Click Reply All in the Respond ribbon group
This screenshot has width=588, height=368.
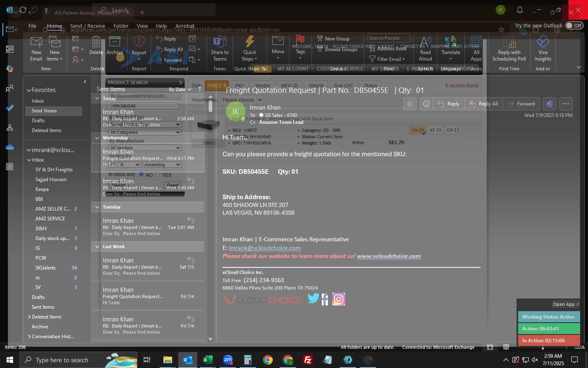pos(169,49)
